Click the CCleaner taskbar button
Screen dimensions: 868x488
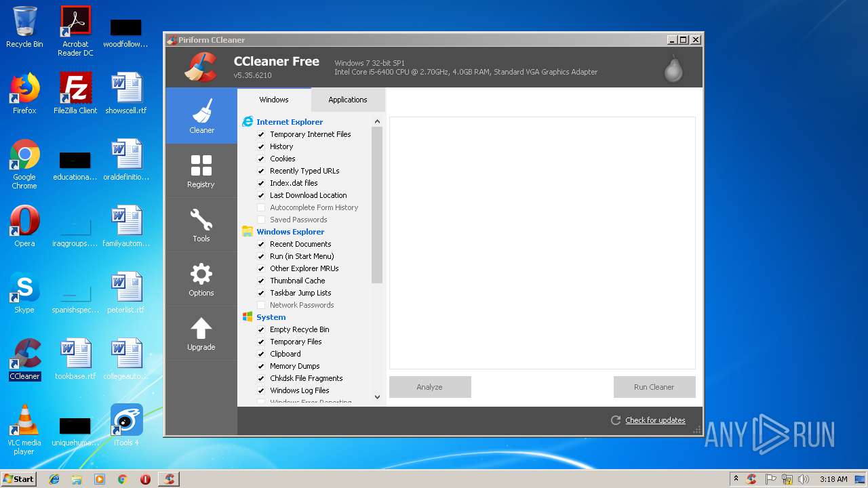169,479
